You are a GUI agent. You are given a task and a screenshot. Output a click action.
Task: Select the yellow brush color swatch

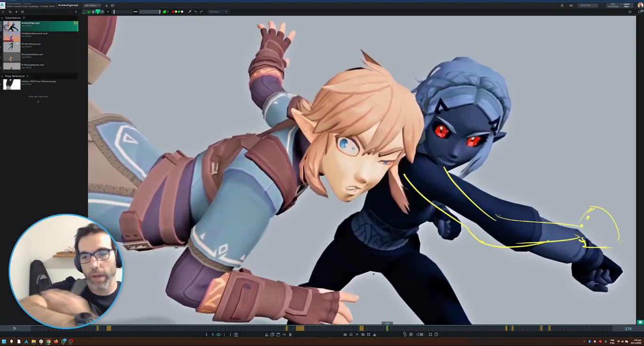click(x=177, y=12)
